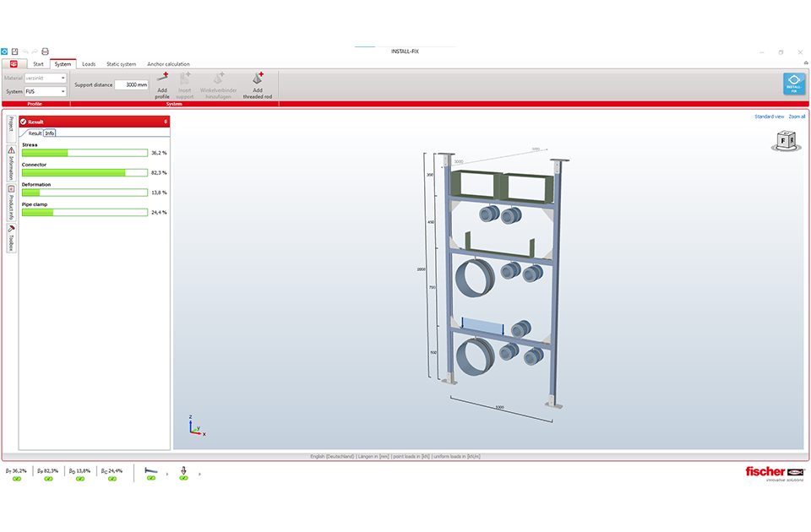Switch to the Loads ribbon tab
This screenshot has width=811, height=532.
click(89, 64)
